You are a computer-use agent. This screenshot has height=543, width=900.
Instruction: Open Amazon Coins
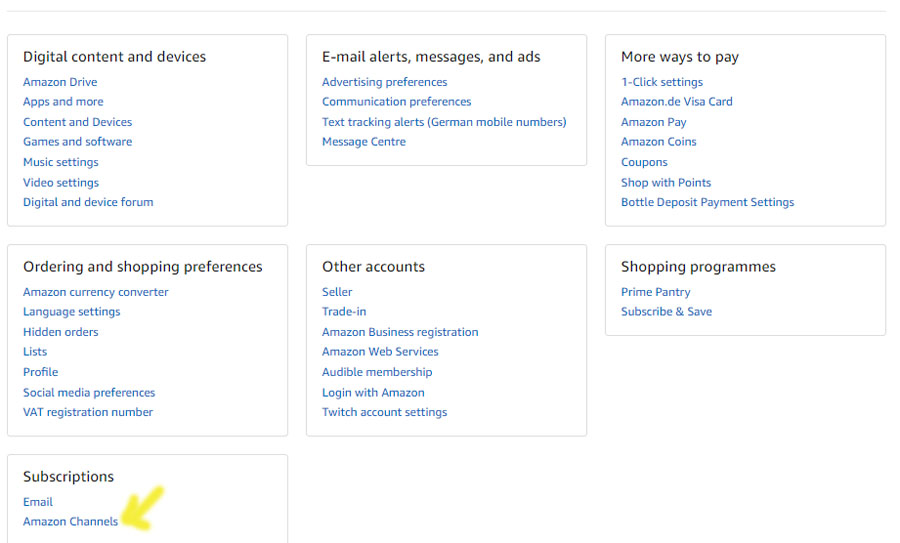658,142
